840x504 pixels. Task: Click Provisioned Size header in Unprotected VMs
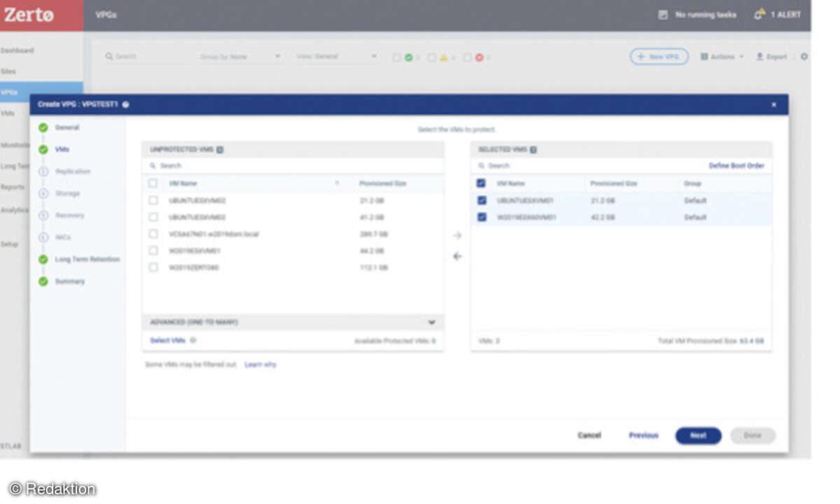click(x=383, y=183)
